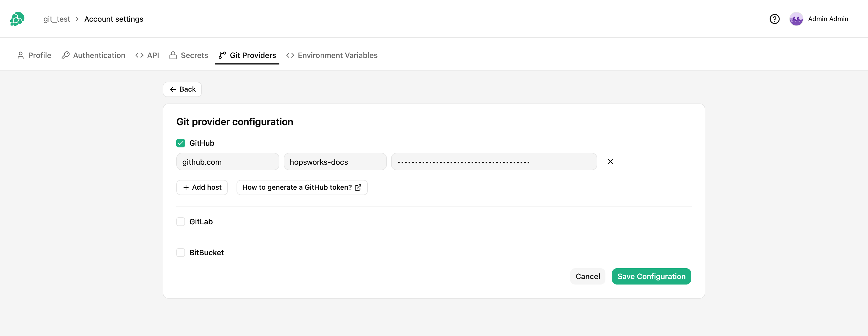Click the Back button
Screen dimensions: 868x336
click(182, 89)
